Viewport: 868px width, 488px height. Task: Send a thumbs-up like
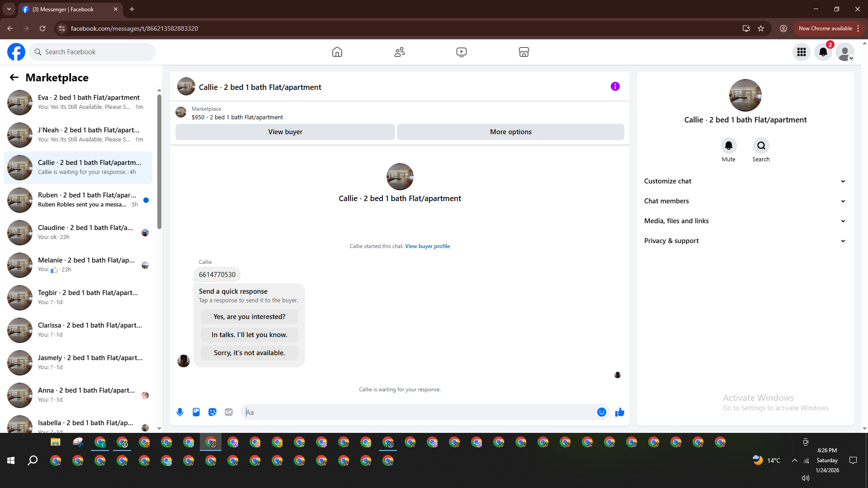620,412
